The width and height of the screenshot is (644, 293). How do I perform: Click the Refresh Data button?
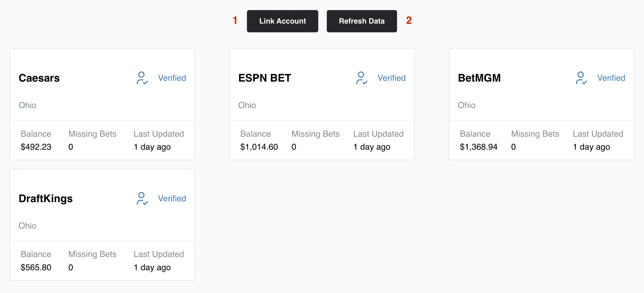pyautogui.click(x=362, y=21)
